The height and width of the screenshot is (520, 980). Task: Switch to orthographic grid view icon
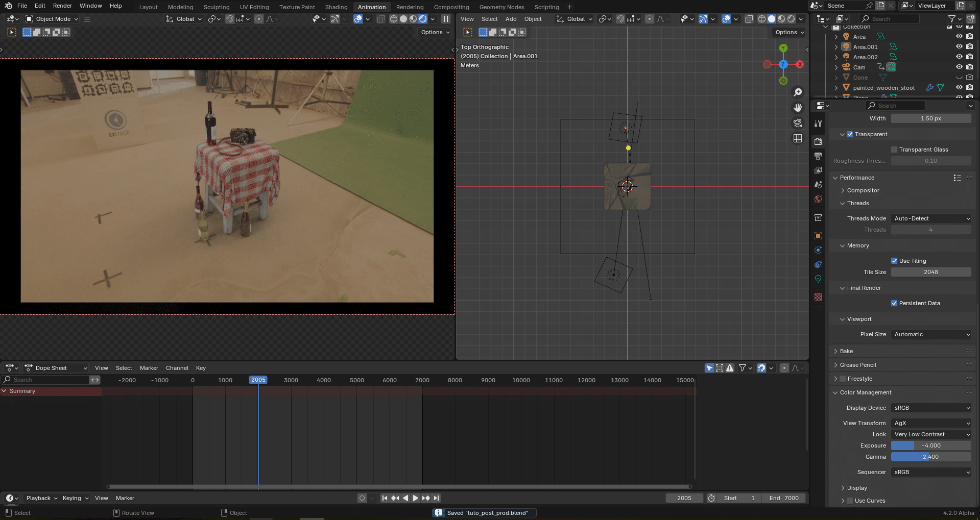click(797, 138)
